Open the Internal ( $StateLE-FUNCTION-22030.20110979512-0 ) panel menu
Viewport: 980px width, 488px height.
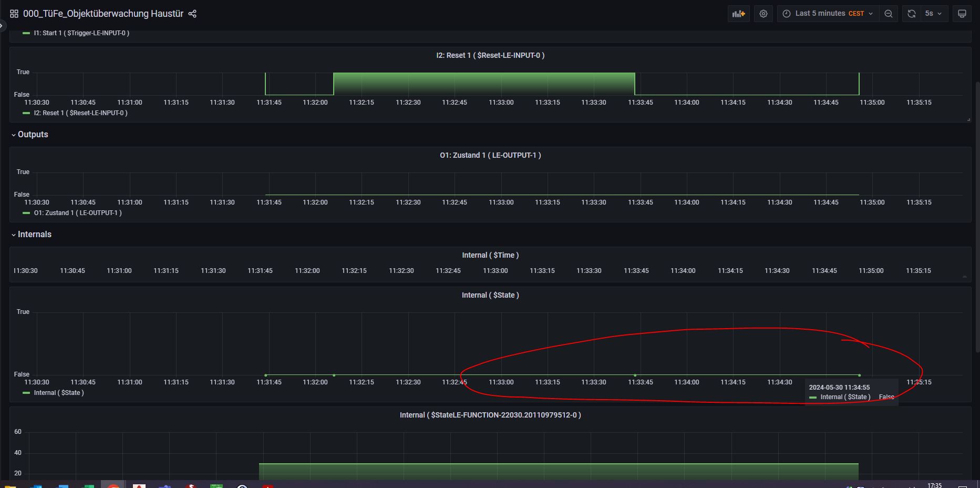pos(490,415)
